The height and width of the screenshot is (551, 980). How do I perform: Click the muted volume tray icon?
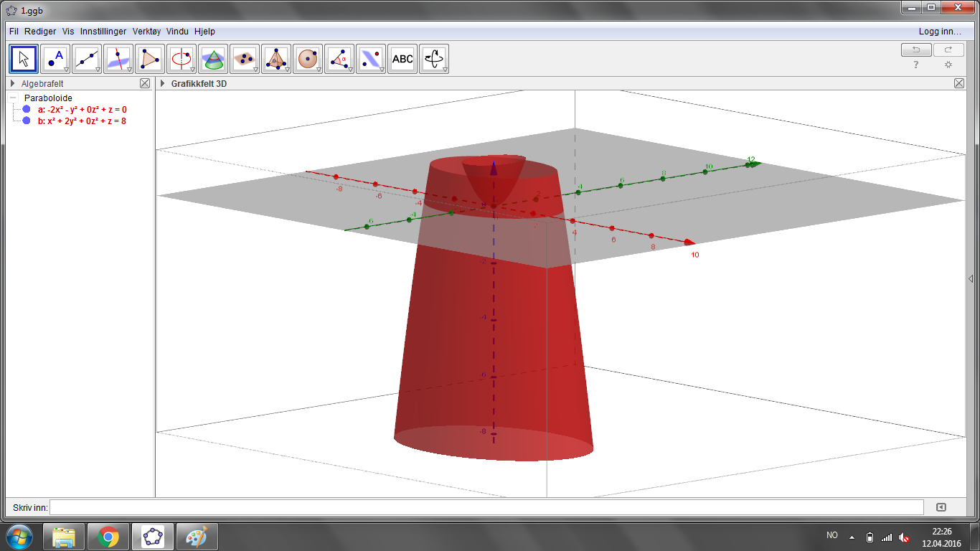pyautogui.click(x=905, y=537)
